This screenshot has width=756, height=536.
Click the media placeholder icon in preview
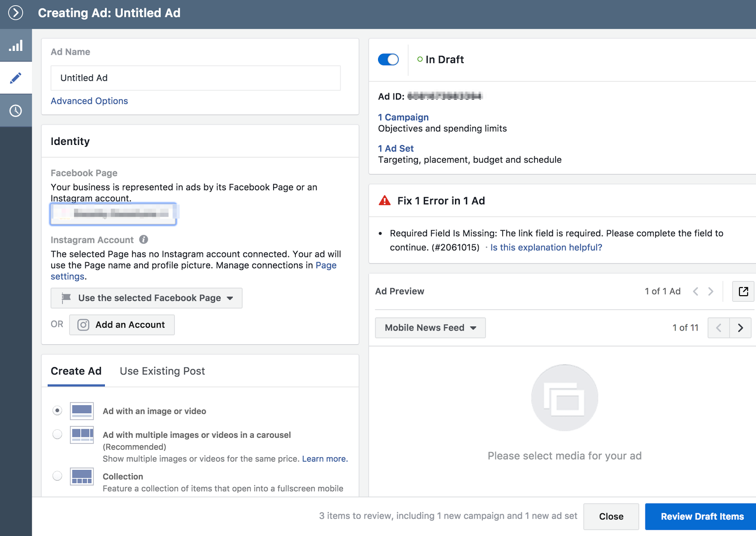click(565, 398)
